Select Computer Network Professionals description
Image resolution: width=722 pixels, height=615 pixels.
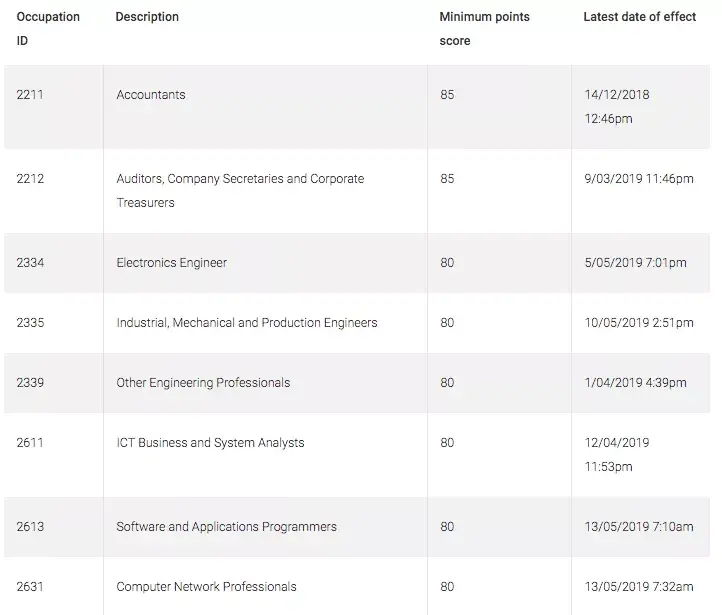pos(206,587)
